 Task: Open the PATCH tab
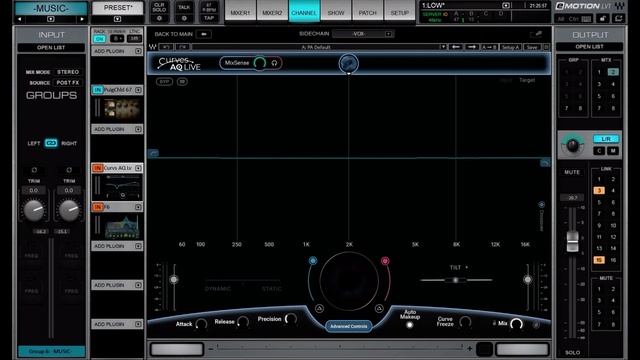click(x=368, y=12)
